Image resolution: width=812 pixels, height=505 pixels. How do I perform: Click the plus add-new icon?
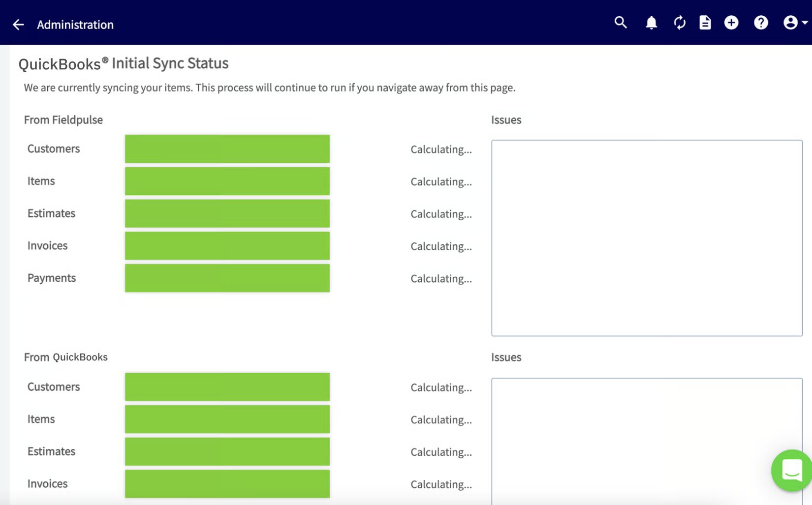point(731,23)
